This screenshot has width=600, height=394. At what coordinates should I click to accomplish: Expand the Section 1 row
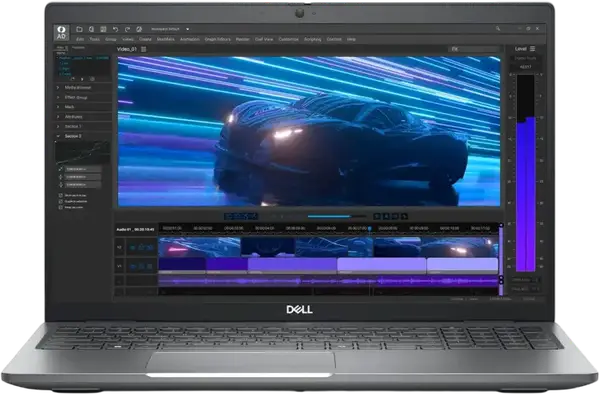(x=83, y=126)
